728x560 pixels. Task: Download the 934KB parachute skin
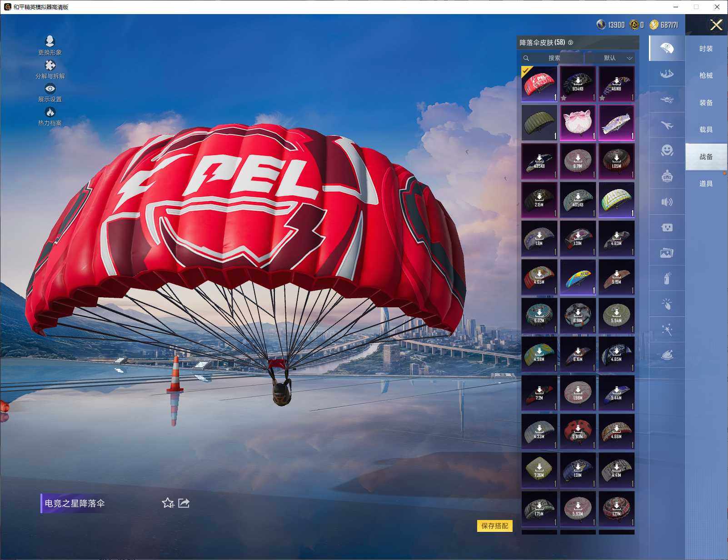coord(578,84)
